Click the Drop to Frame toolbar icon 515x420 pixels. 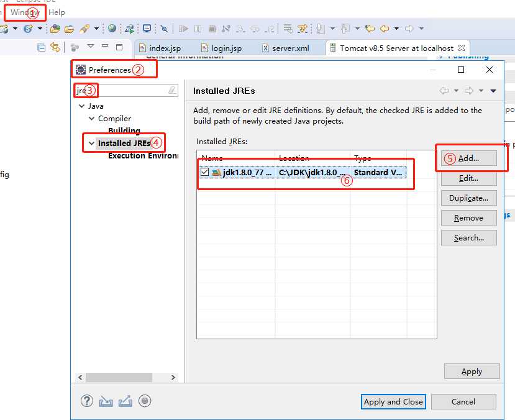click(288, 29)
